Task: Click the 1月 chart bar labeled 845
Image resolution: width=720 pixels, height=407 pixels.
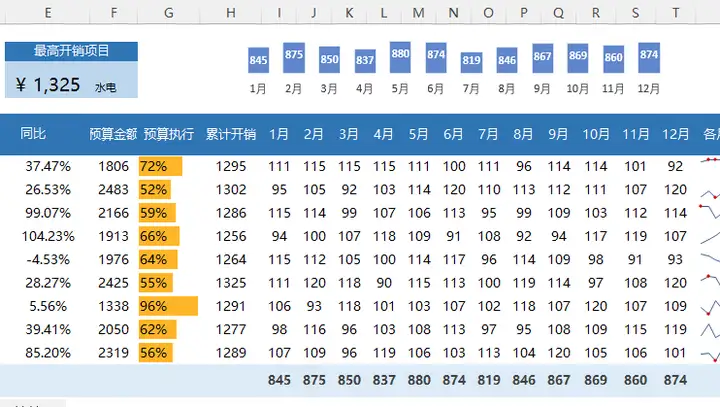Action: tap(258, 61)
